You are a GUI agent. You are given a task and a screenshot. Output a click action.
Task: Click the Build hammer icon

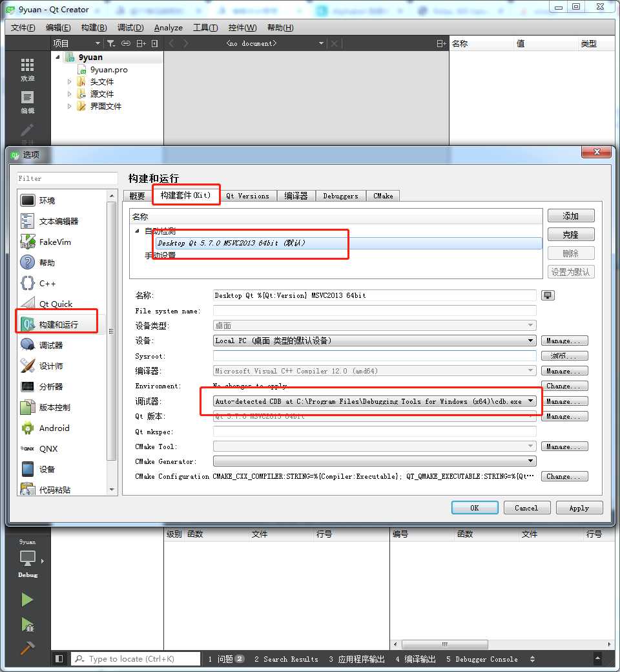coord(27,647)
